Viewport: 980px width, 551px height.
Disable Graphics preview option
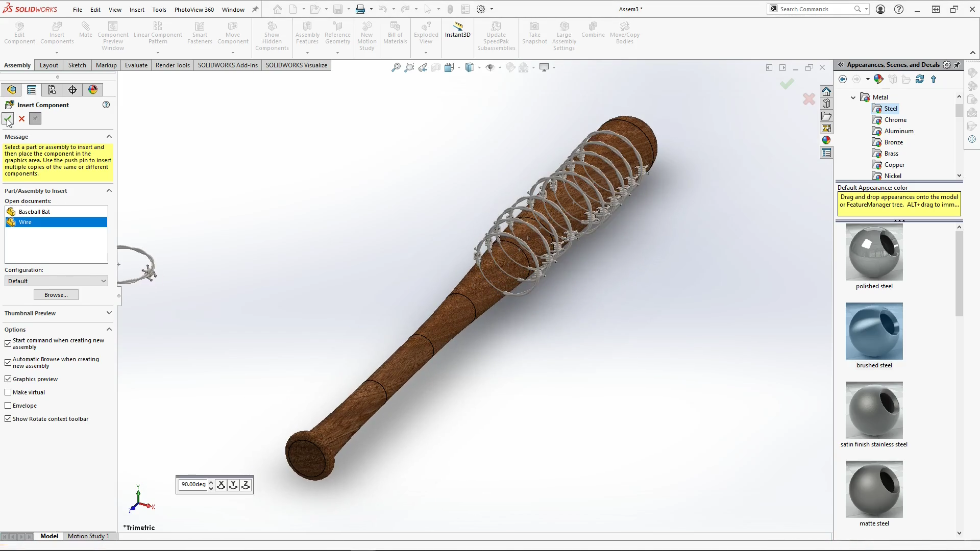coord(8,379)
